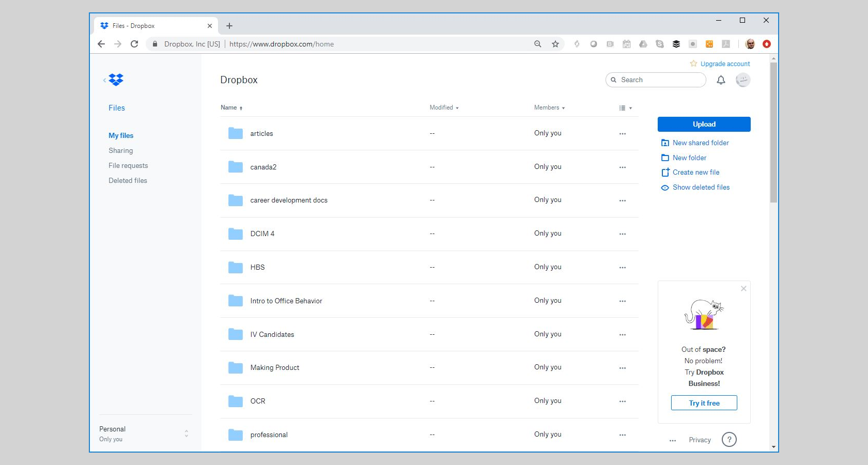The height and width of the screenshot is (465, 868).
Task: Click the browser address bar URL
Action: (x=282, y=44)
